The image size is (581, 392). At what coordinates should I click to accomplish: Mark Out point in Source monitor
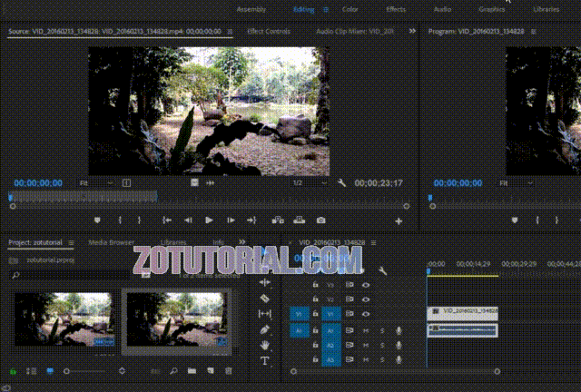pyautogui.click(x=139, y=220)
